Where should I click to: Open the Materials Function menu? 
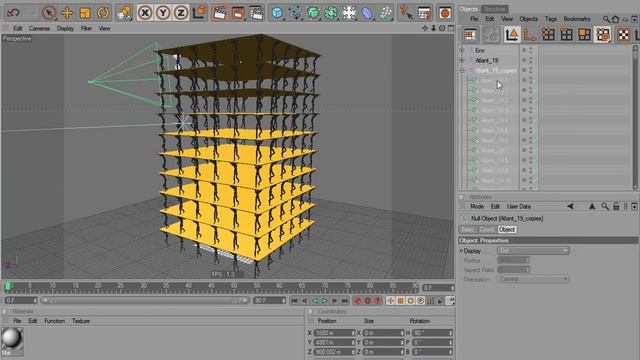54,321
